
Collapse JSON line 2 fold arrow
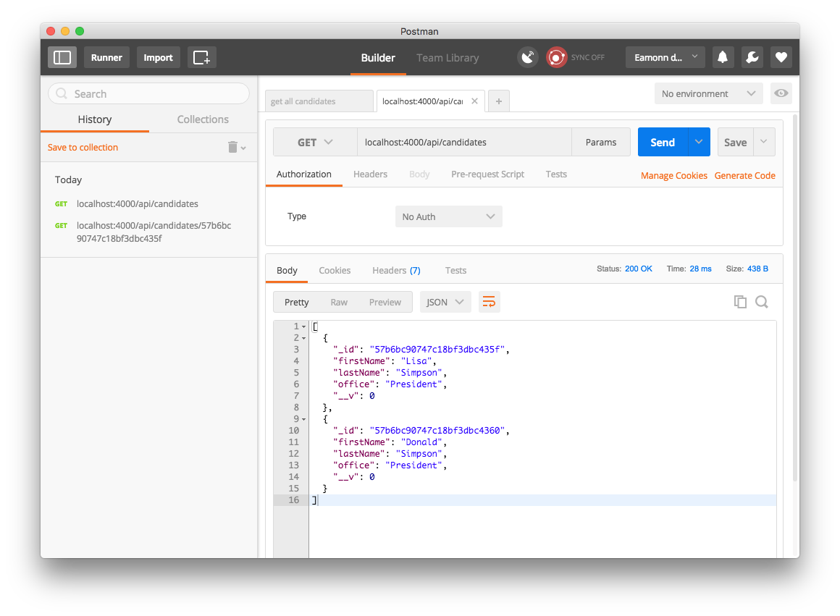(304, 338)
